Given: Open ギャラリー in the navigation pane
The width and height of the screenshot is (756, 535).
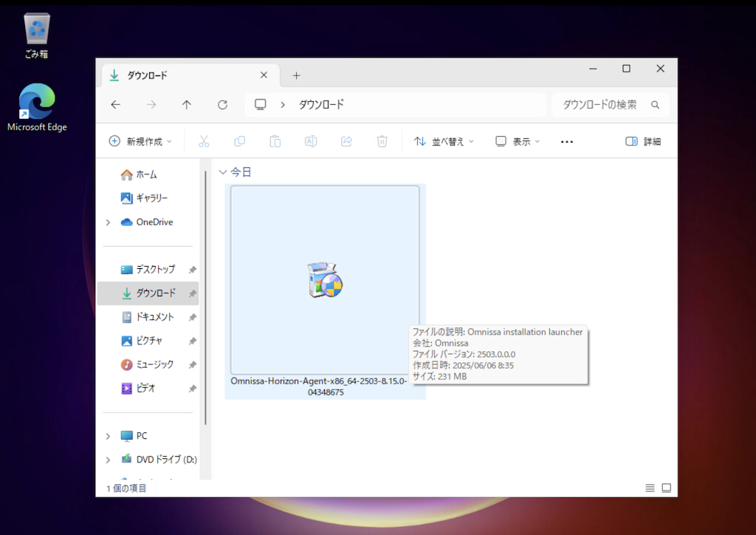Looking at the screenshot, I should click(144, 198).
